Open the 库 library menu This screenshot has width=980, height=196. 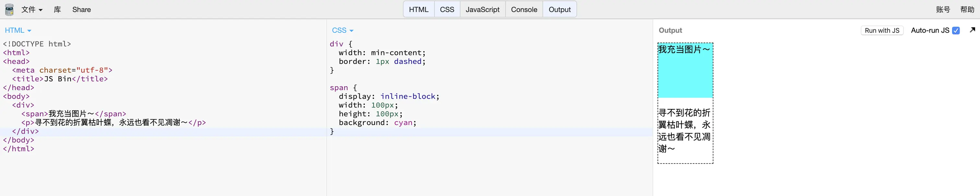pos(57,9)
